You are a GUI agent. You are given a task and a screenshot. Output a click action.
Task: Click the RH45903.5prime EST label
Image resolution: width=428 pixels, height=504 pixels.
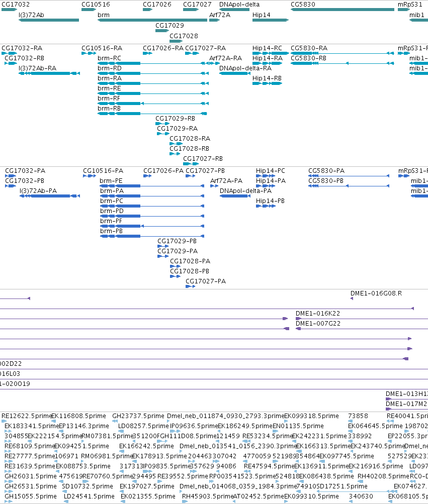coord(207,496)
